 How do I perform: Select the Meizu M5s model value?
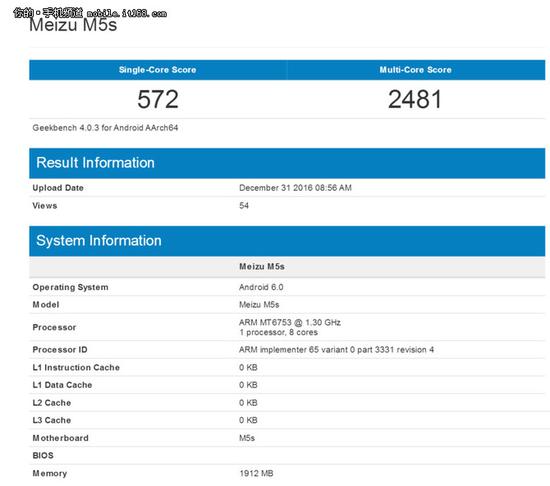[259, 305]
